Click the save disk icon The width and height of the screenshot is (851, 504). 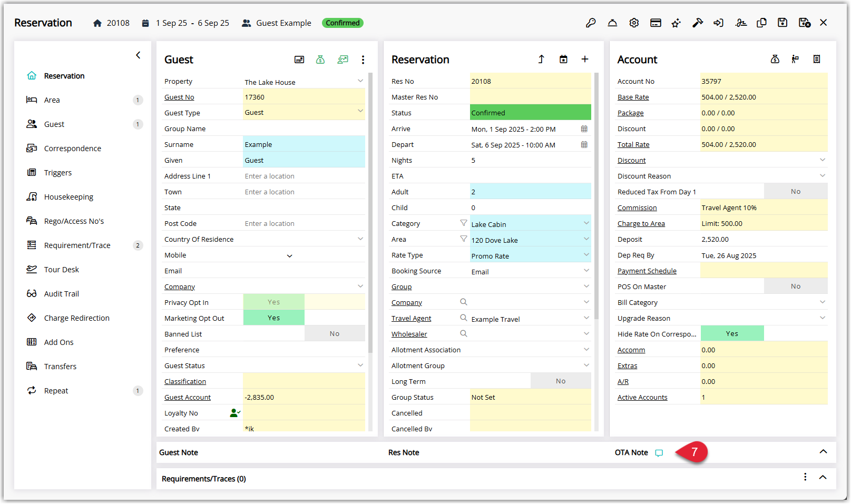(x=782, y=23)
